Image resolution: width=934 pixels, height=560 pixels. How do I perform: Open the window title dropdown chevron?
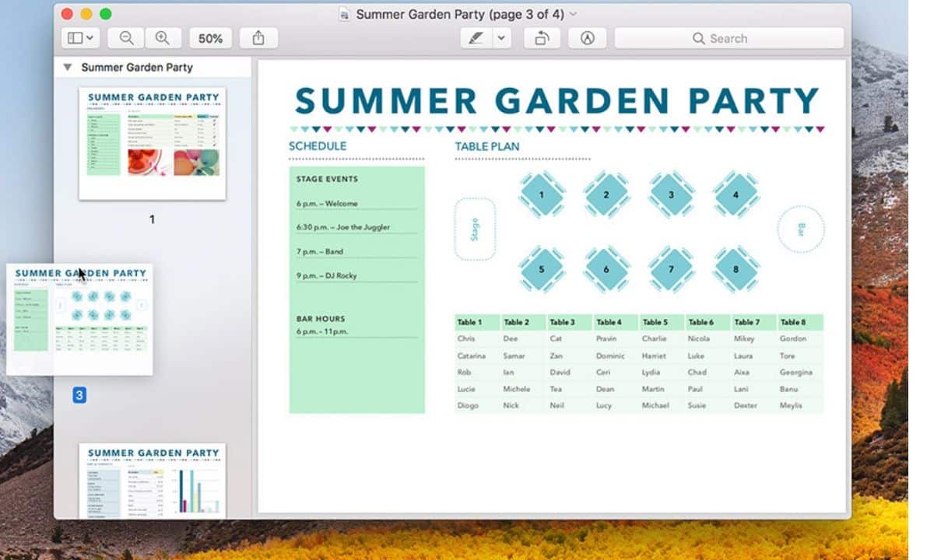point(574,14)
